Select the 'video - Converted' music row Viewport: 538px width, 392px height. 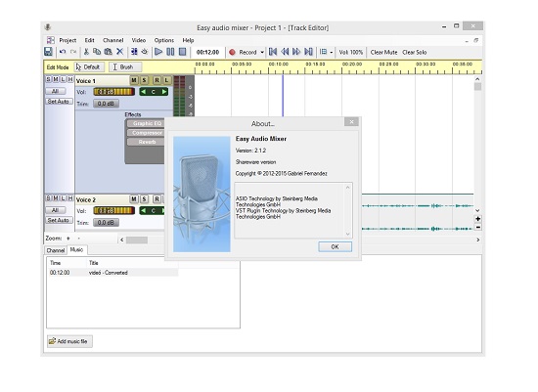[112, 273]
